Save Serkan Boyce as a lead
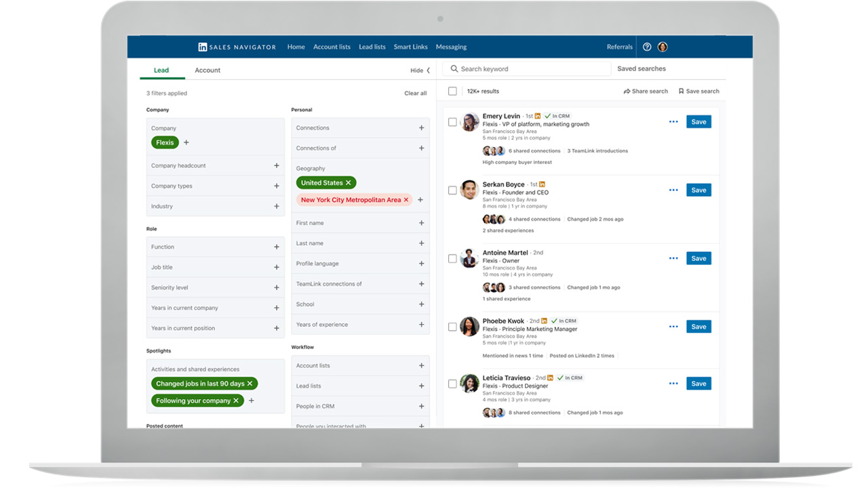868x488 pixels. (x=698, y=190)
